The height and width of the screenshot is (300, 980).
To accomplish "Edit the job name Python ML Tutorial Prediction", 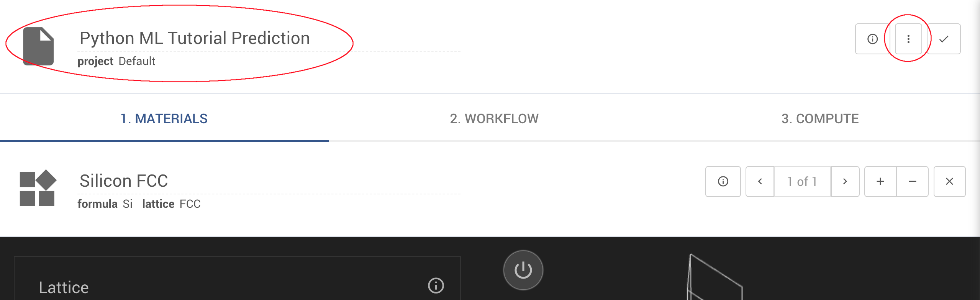I will tap(195, 38).
